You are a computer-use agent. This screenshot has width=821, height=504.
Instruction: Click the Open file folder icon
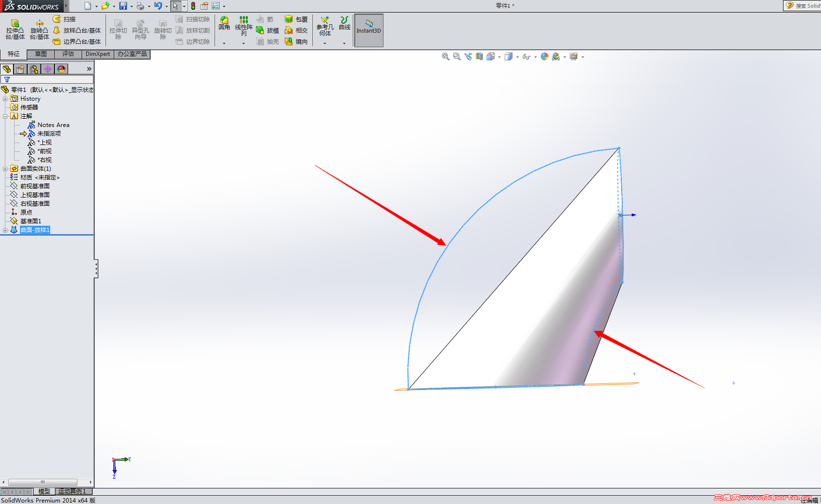pyautogui.click(x=105, y=6)
